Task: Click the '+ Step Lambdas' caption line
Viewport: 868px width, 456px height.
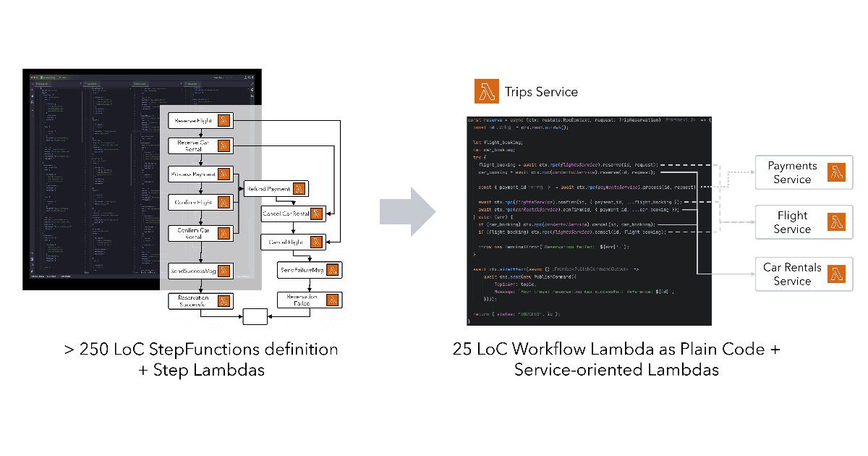Action: click(x=201, y=370)
